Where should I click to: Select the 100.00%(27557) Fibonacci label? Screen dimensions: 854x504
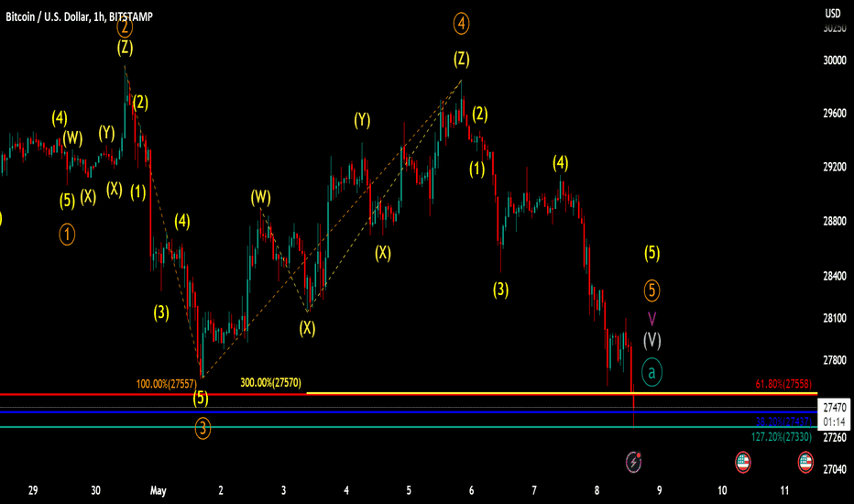point(166,384)
